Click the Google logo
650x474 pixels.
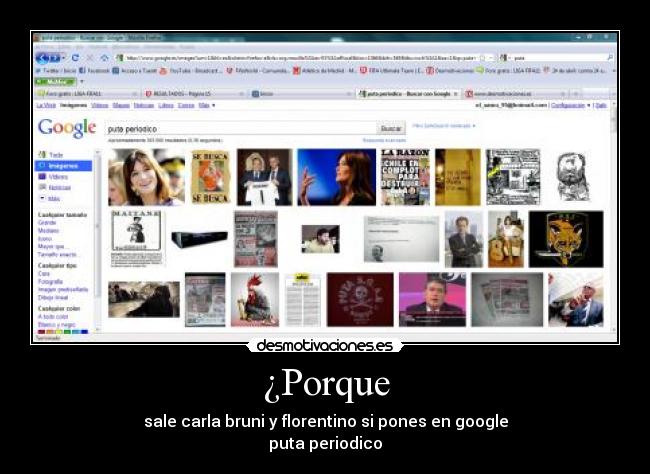pyautogui.click(x=67, y=128)
